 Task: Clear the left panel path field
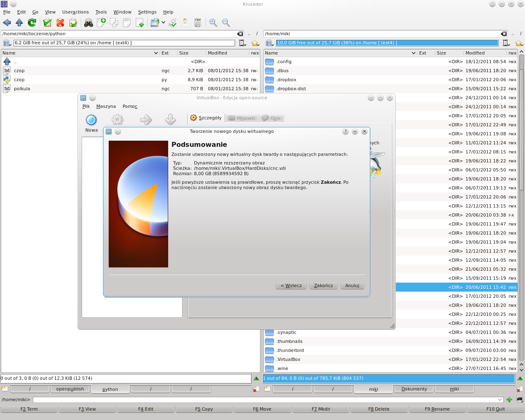pos(240,34)
